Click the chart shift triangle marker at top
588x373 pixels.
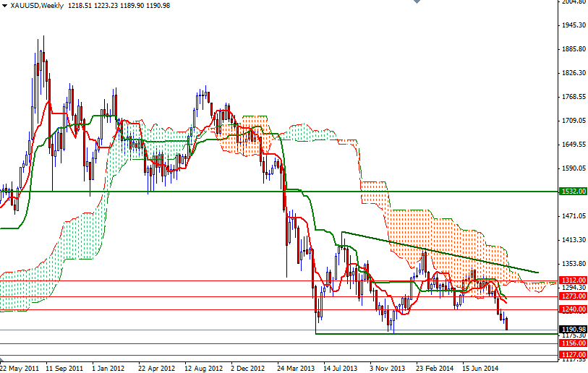[x=415, y=3]
